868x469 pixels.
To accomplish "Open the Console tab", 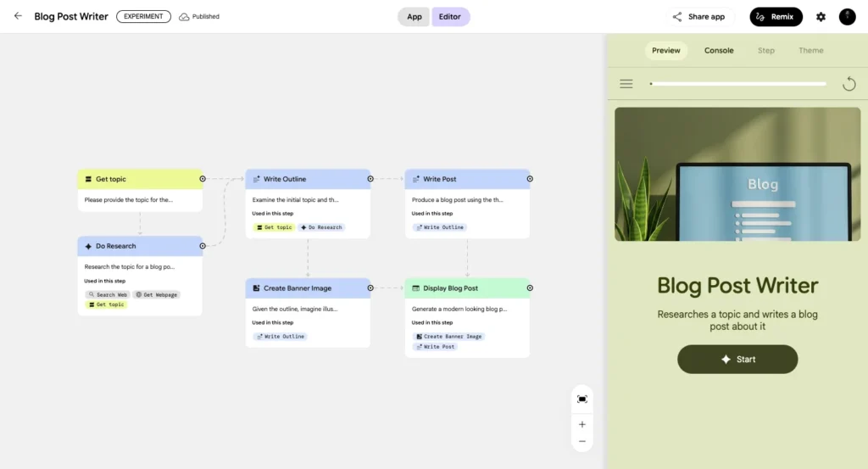I will click(x=719, y=50).
